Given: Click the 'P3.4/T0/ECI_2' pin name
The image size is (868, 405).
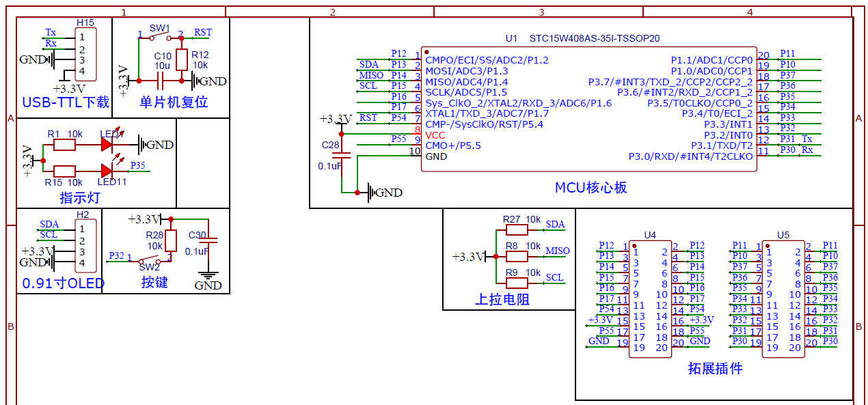Looking at the screenshot, I should [x=717, y=113].
